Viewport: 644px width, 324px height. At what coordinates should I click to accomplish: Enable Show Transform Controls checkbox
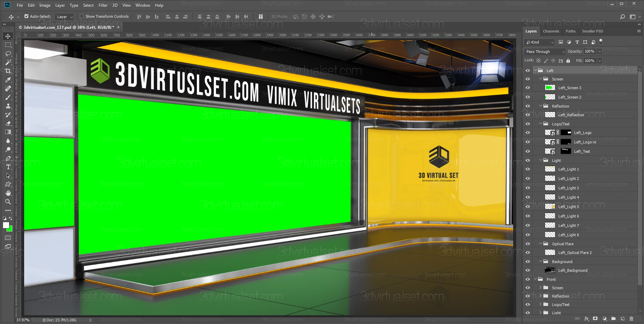82,16
